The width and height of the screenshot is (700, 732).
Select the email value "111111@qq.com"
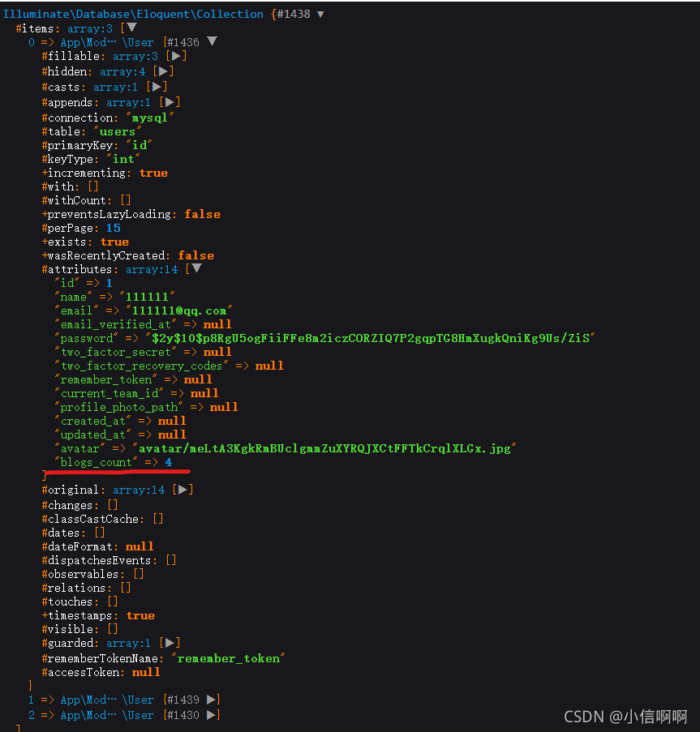(178, 310)
